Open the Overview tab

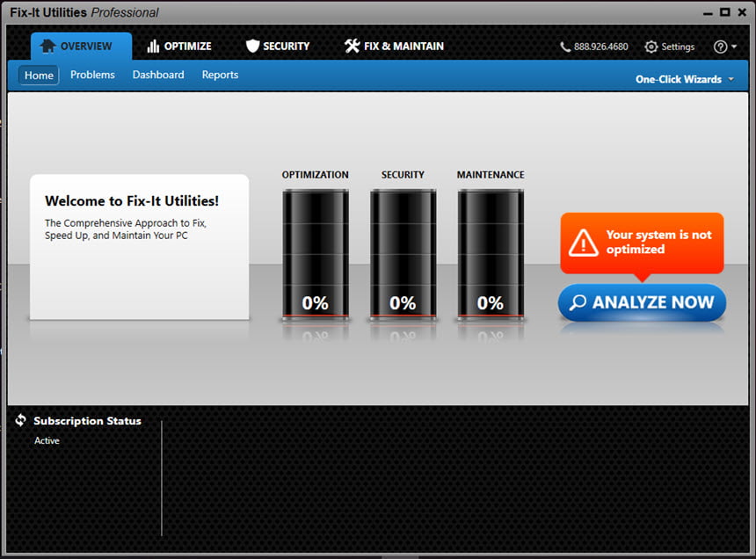(x=81, y=47)
